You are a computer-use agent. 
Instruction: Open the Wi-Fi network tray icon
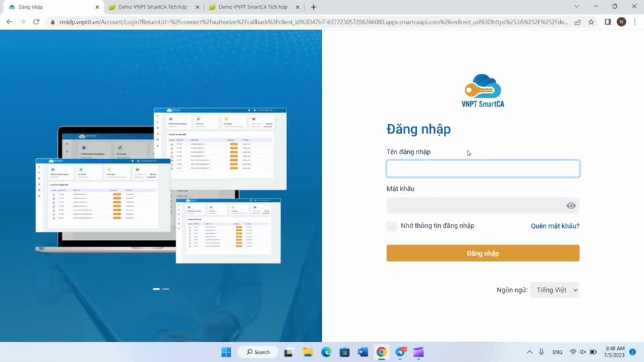tap(573, 352)
